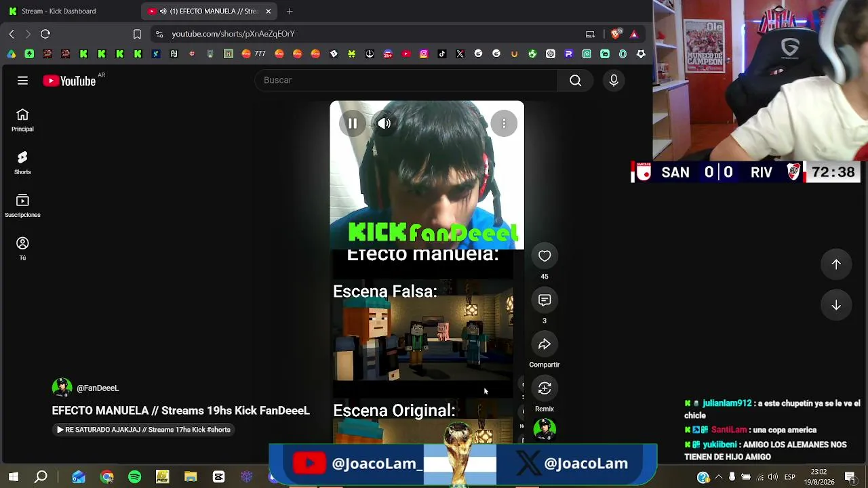Go to the YouTube home logo
The height and width of the screenshot is (488, 868).
(69, 81)
